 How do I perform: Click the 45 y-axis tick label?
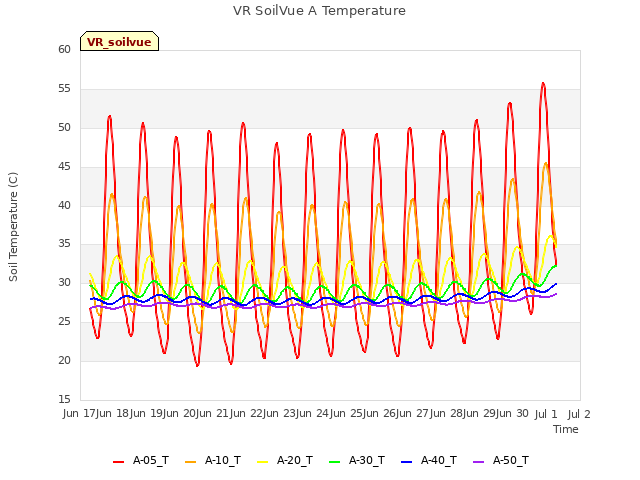[x=64, y=167]
